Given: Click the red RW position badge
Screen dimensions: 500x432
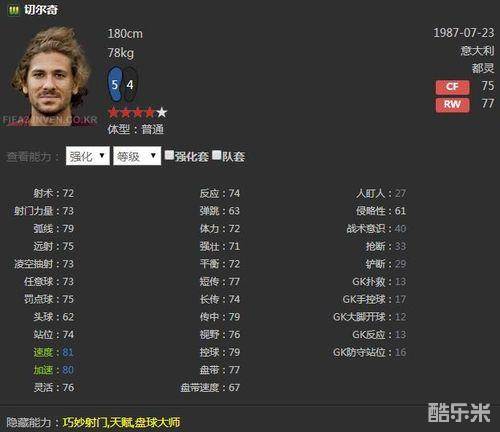Looking at the screenshot, I should point(452,105).
